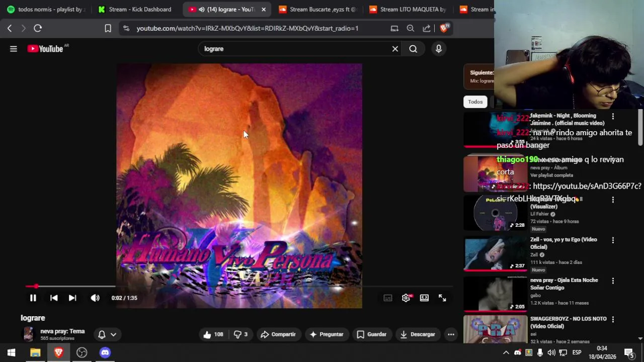
Task: Open SWAGGERBOYZ - NO LOS NOTO video
Action: 569,322
